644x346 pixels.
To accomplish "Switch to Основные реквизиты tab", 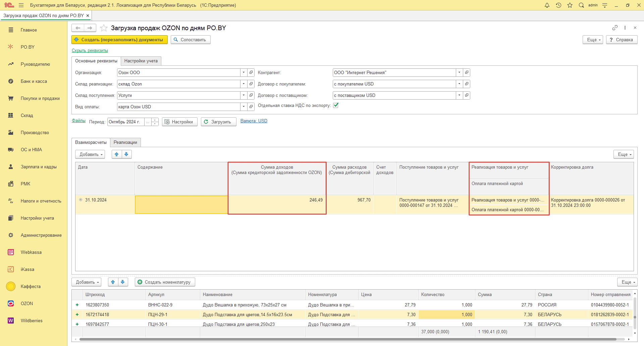I will pyautogui.click(x=96, y=61).
